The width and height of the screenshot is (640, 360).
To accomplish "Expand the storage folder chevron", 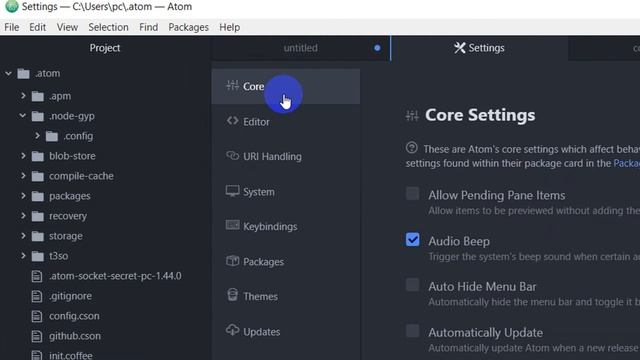I will 23,236.
